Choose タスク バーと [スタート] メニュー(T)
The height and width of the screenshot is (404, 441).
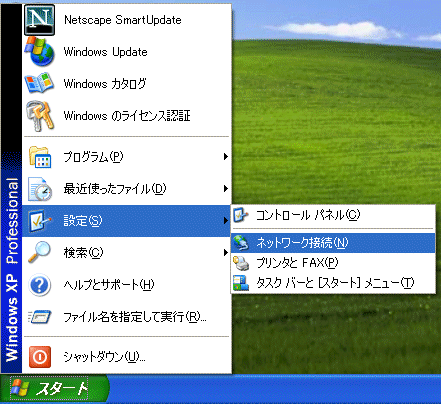[x=333, y=283]
